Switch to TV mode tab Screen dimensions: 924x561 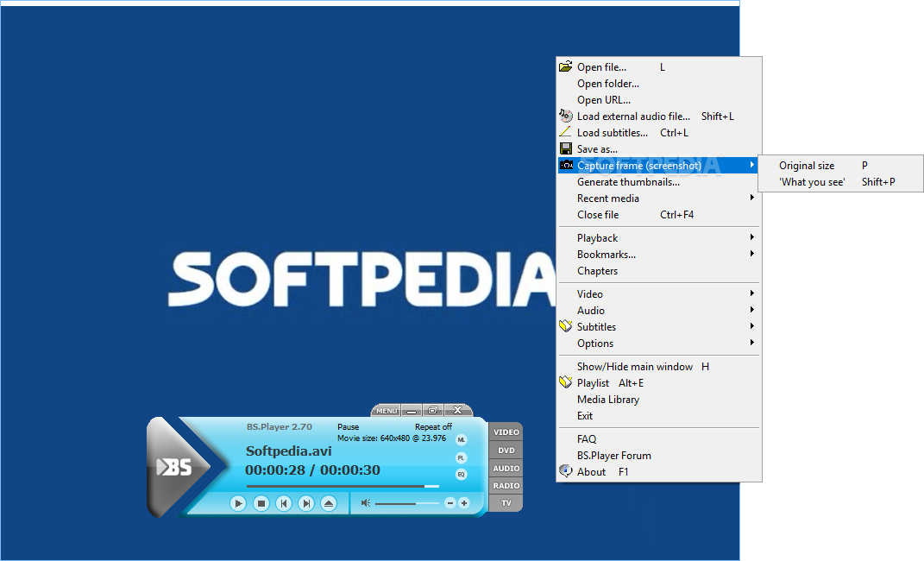coord(506,503)
